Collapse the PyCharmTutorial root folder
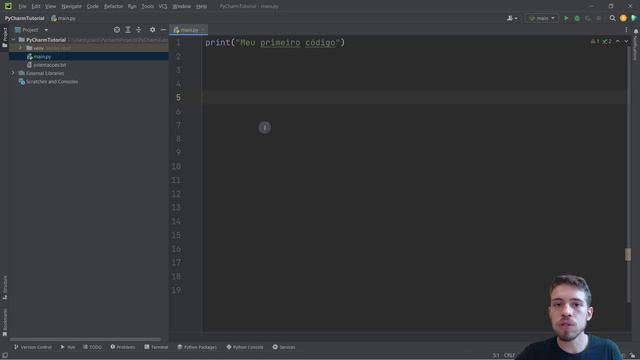The image size is (640, 360). pyautogui.click(x=13, y=40)
